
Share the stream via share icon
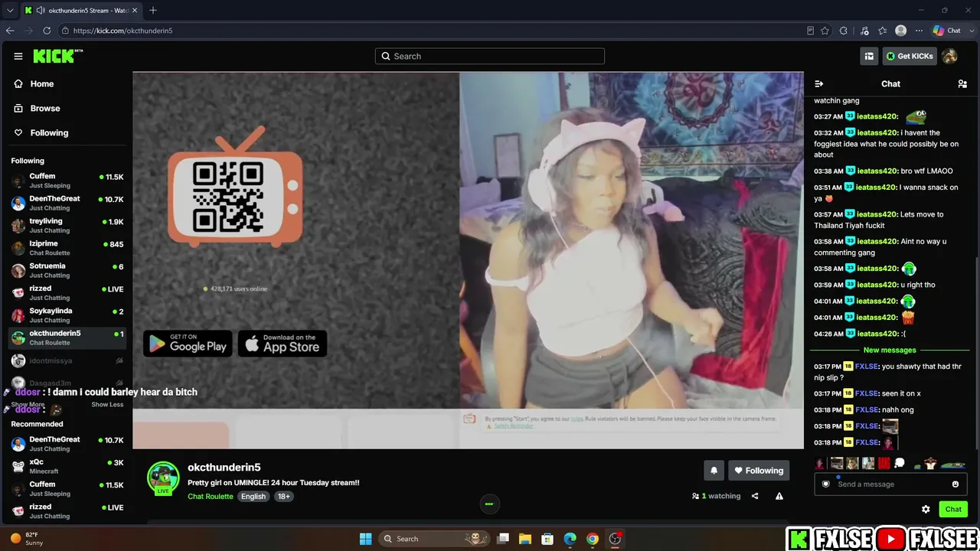(755, 496)
